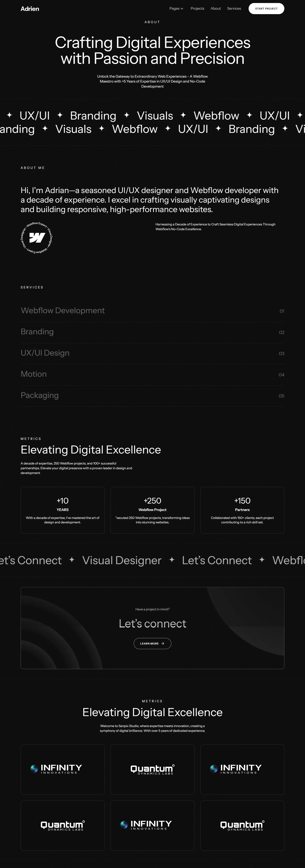305x868 pixels.
Task: Click the arrow icon in Learn More
Action: pyautogui.click(x=163, y=644)
